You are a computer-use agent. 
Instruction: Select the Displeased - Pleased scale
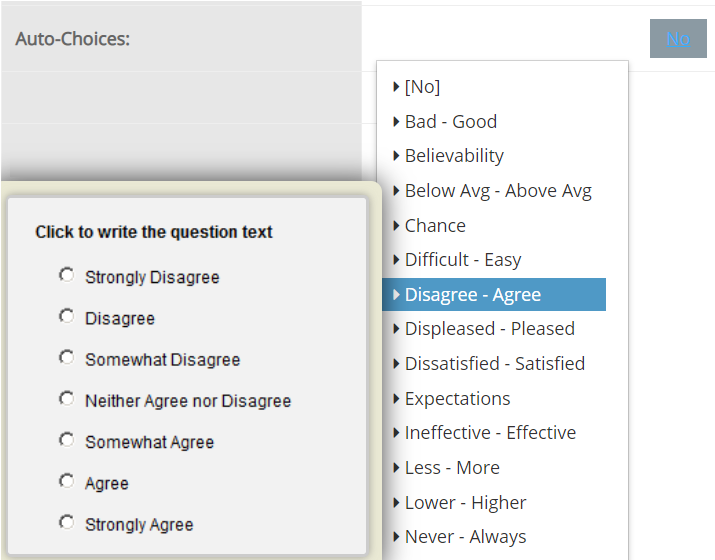coord(489,329)
